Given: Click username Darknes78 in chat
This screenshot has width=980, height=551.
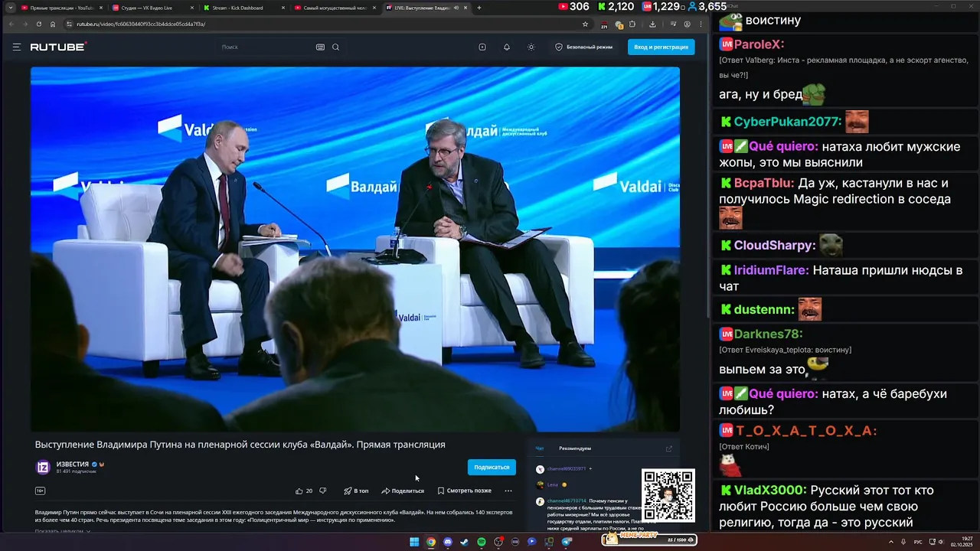Looking at the screenshot, I should click(x=768, y=334).
